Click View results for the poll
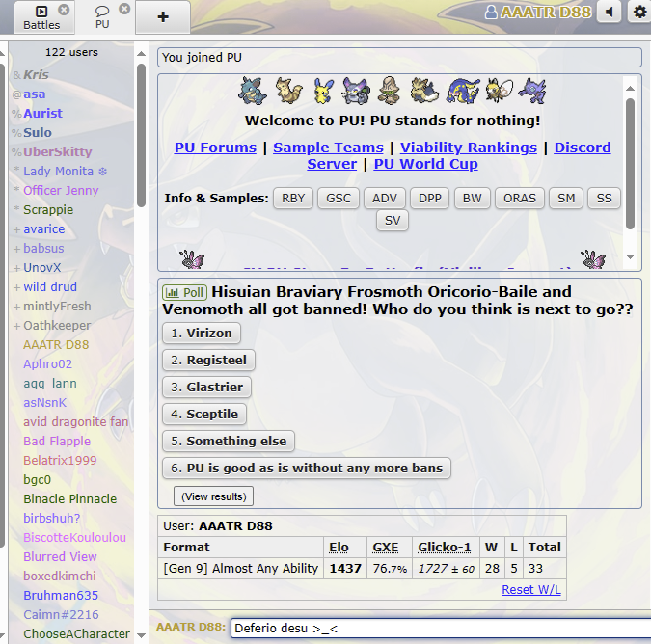The image size is (651, 644). point(213,496)
